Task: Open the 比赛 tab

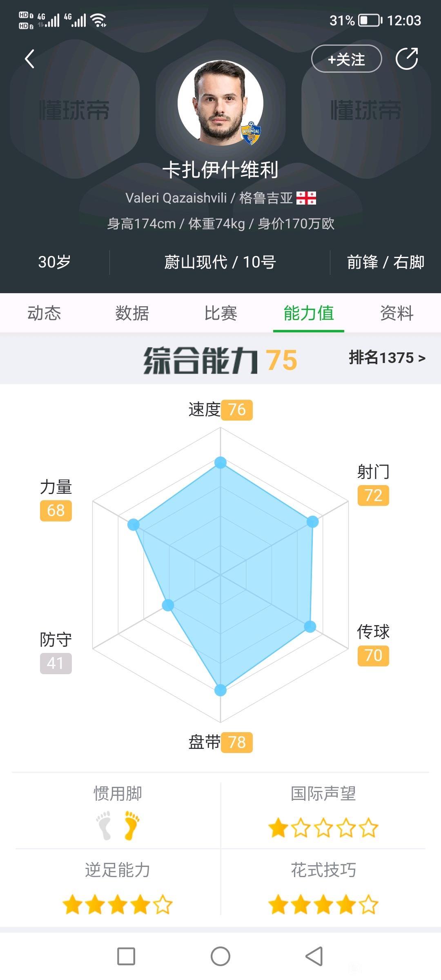Action: [220, 313]
